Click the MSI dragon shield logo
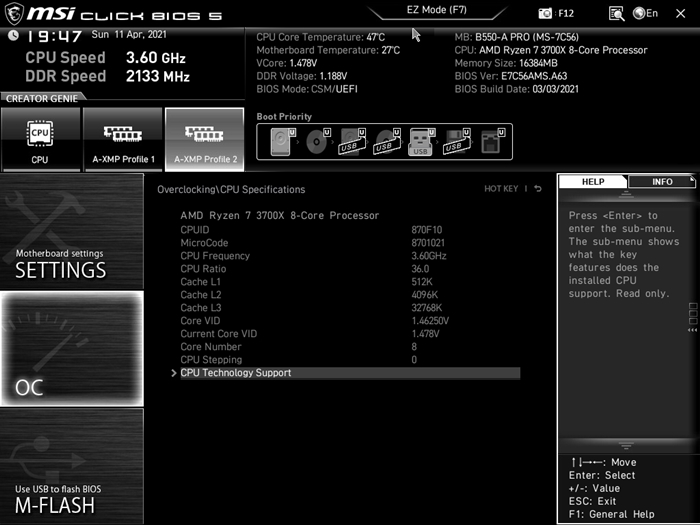This screenshot has width=700, height=525. point(13,13)
